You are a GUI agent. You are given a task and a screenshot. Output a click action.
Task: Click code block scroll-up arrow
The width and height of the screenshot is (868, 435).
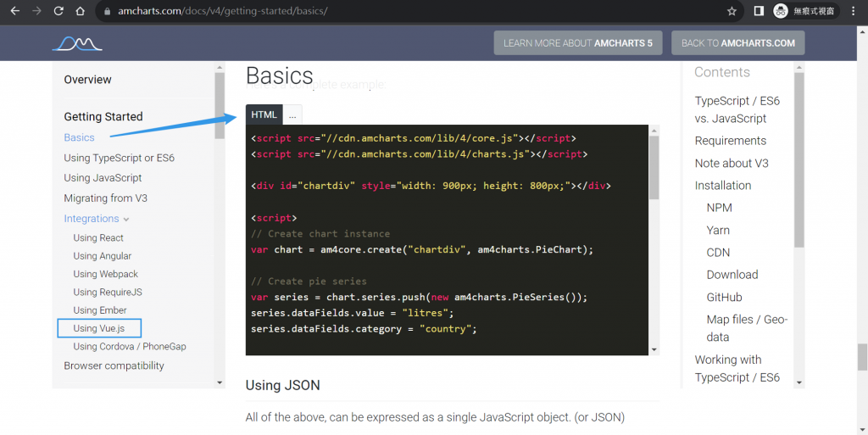654,131
